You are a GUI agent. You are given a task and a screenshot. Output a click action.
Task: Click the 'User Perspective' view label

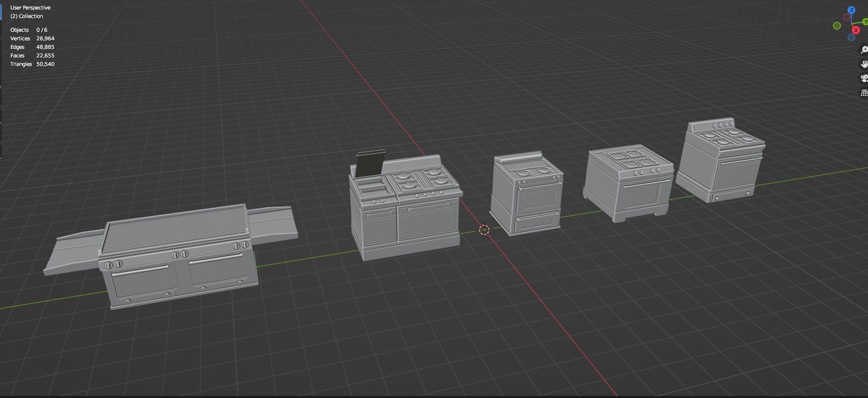coord(30,8)
